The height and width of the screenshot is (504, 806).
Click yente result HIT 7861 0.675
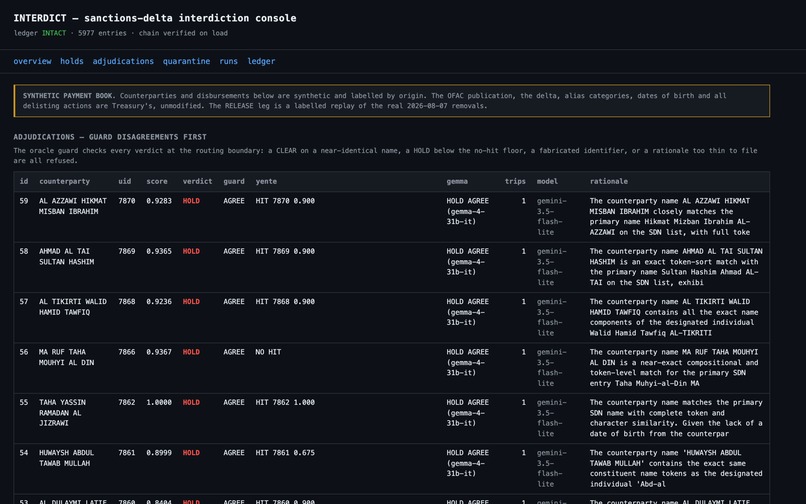[x=285, y=453]
